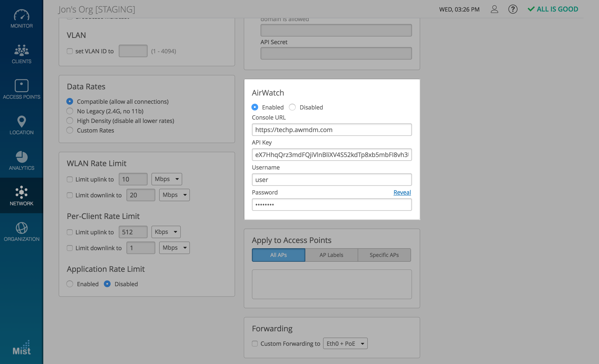
Task: Open the Organization globe icon
Action: (21, 228)
